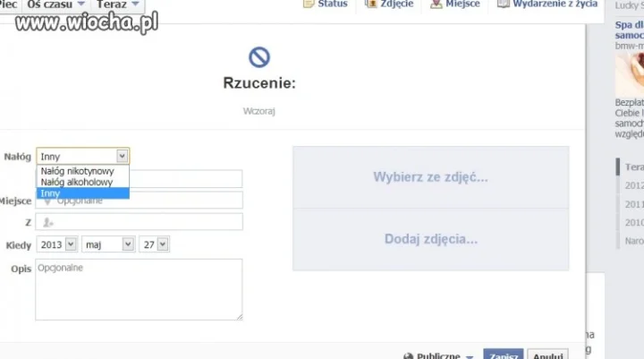Click Dodaj zdjęcia button

click(x=430, y=239)
